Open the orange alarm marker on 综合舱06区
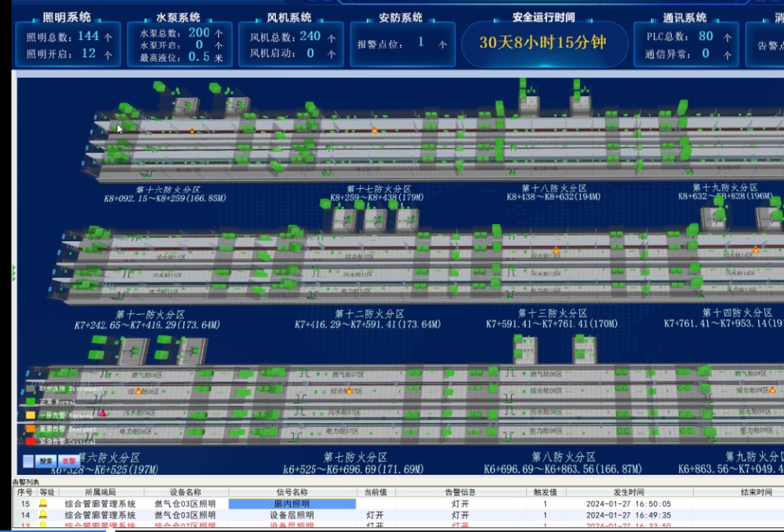The width and height of the screenshot is (784, 532). (139, 391)
